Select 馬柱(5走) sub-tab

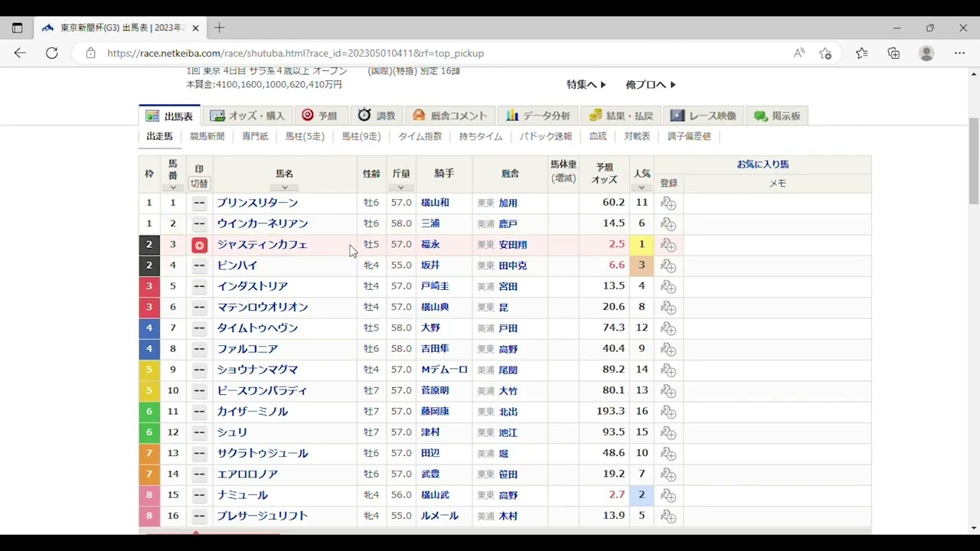305,136
